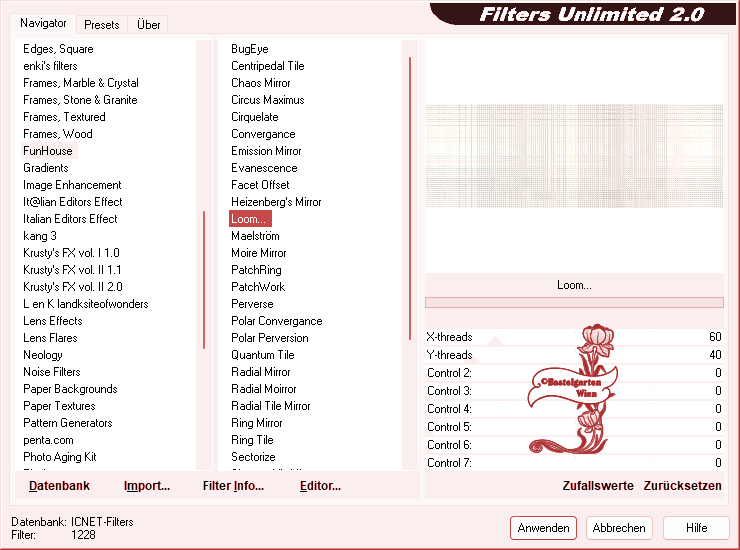Select Edges, Square category
Image resolution: width=740 pixels, height=550 pixels.
coord(58,49)
